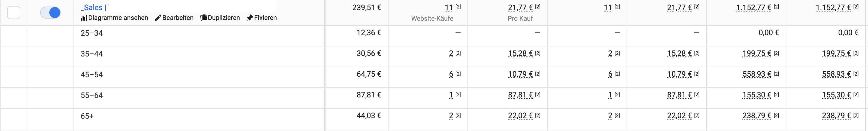Open footnote [2] beside 11 Website-Käufe
This screenshot has width=868, height=131.
[x=458, y=7]
